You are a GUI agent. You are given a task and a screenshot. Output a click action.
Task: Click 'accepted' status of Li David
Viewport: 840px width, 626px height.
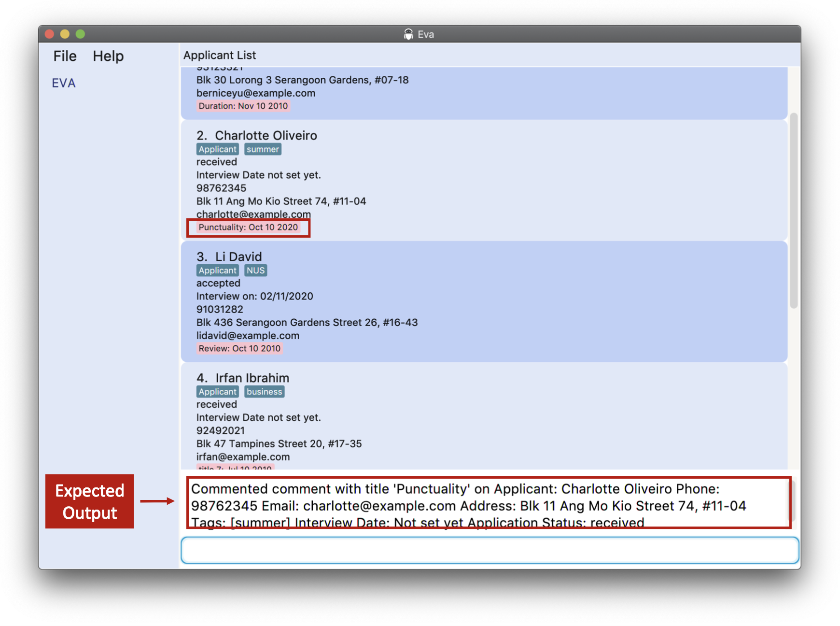pos(218,284)
